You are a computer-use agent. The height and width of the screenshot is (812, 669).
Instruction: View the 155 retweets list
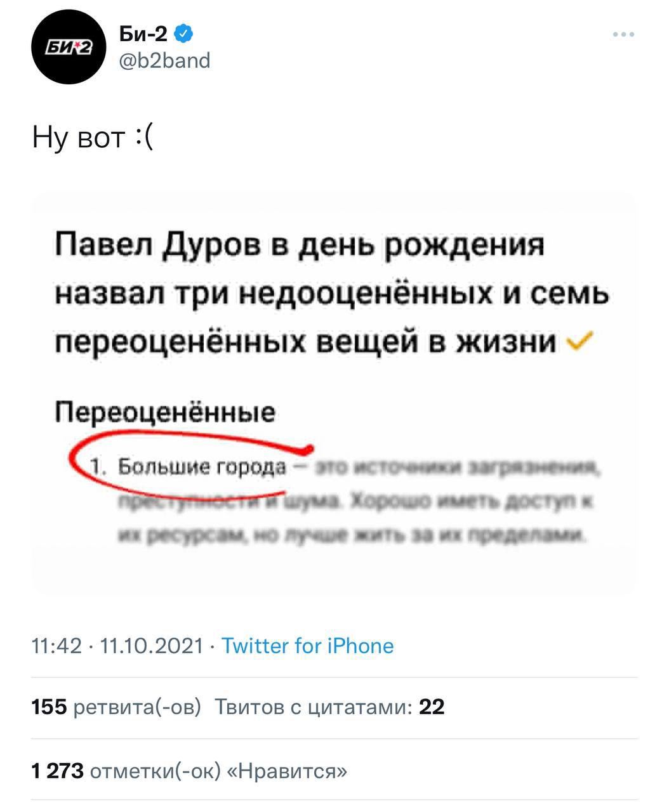[116, 707]
